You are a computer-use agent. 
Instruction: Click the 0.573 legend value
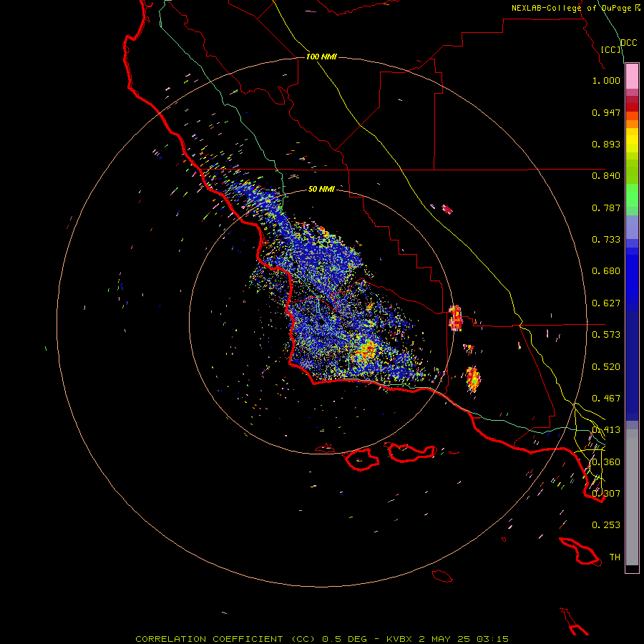tap(606, 335)
